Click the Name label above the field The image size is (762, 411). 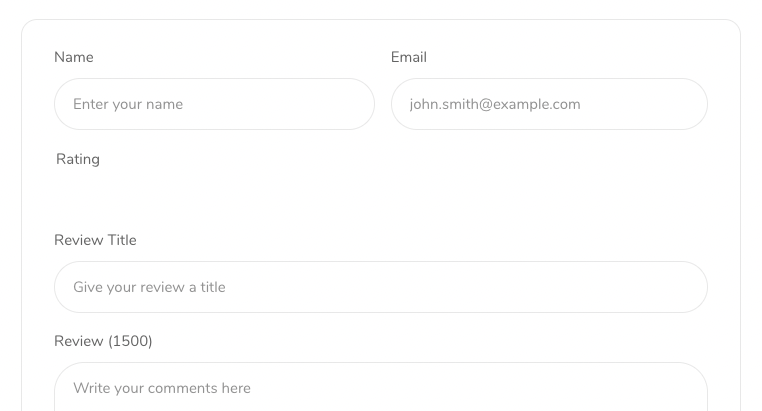74,57
